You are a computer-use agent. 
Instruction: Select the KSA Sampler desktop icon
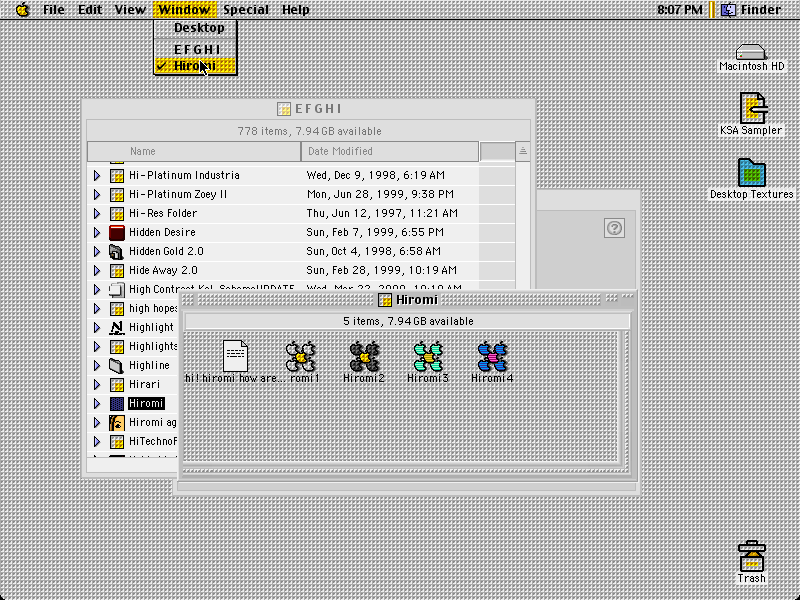pyautogui.click(x=753, y=108)
